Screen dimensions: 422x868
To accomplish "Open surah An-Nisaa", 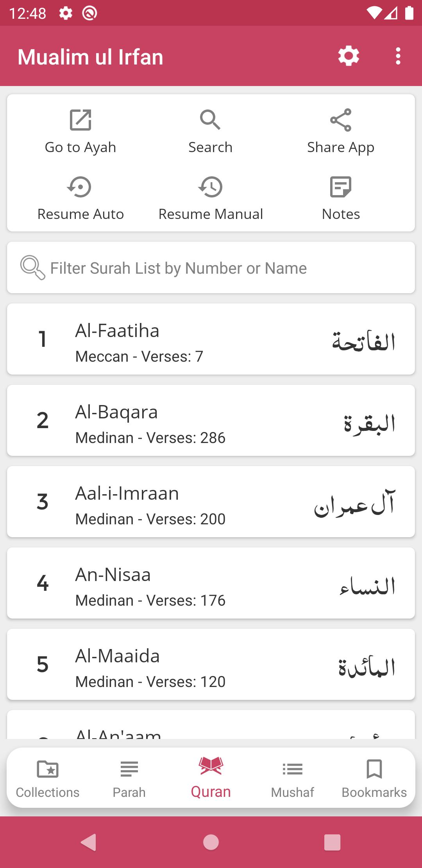I will coord(211,583).
